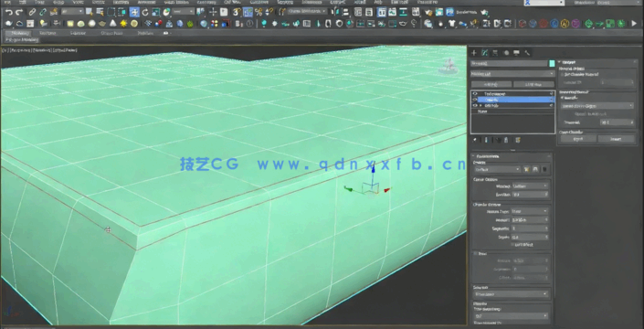The width and height of the screenshot is (644, 329).
Task: Open the chamfer Presets dropdown
Action: (x=497, y=169)
